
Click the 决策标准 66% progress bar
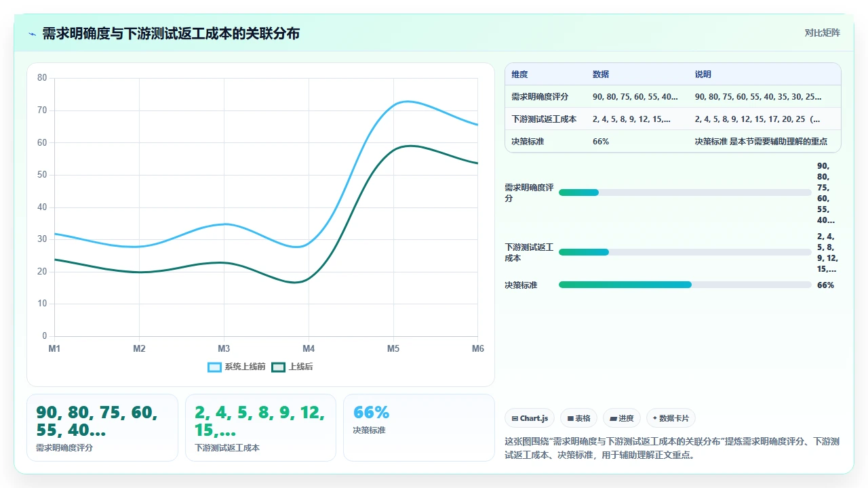685,285
